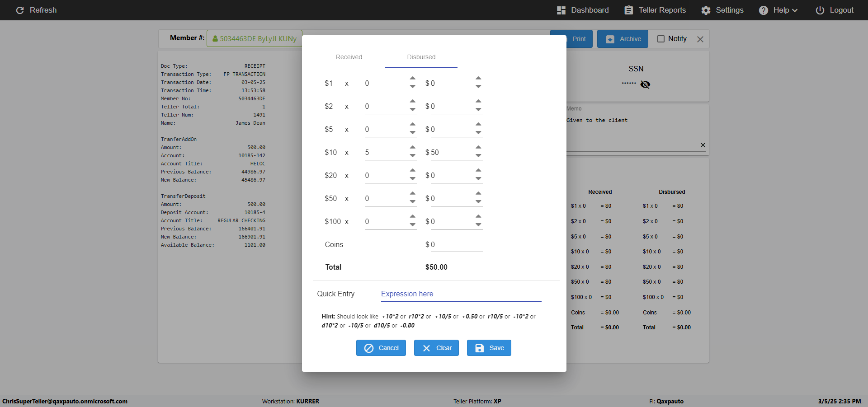The height and width of the screenshot is (407, 868).
Task: Click the Workstation: KURRER status text
Action: click(291, 401)
